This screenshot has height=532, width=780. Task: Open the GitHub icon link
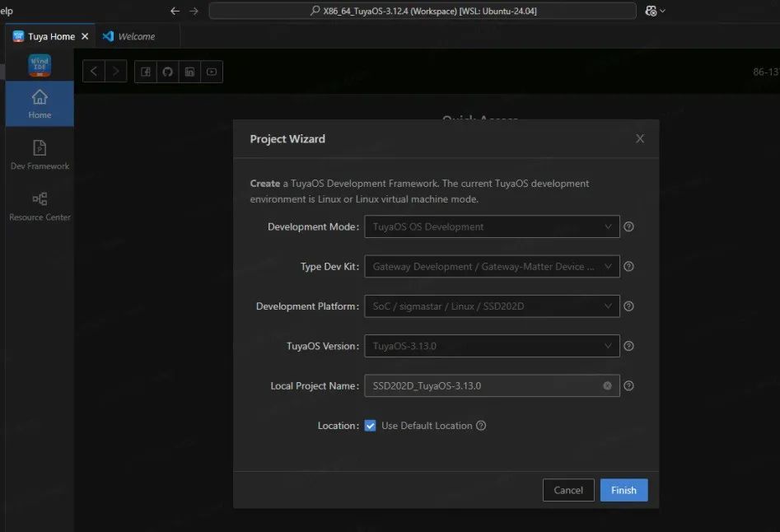coord(168,72)
